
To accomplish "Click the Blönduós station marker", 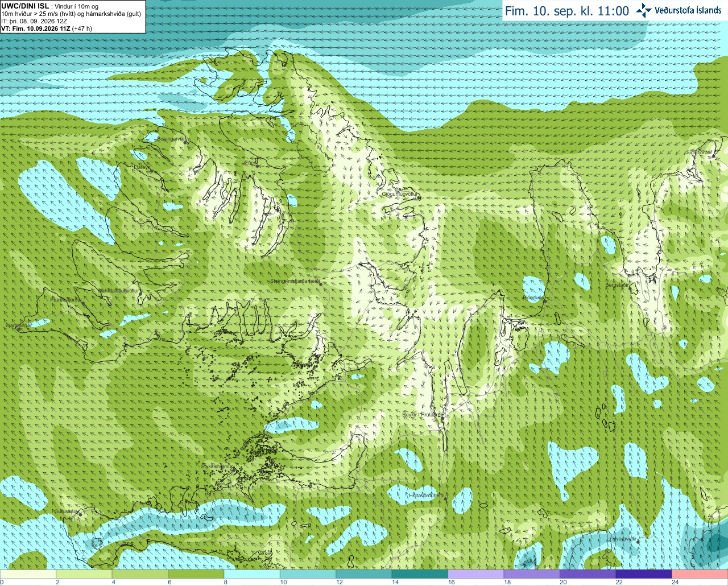I will point(544,301).
